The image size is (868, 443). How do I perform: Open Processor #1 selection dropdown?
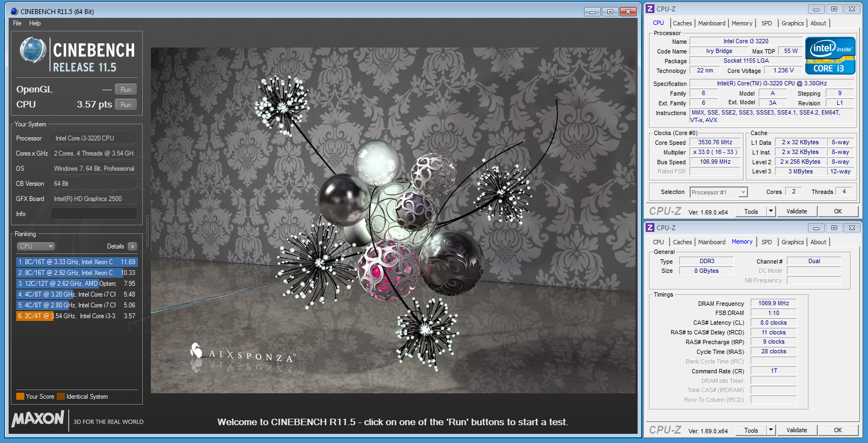point(719,192)
